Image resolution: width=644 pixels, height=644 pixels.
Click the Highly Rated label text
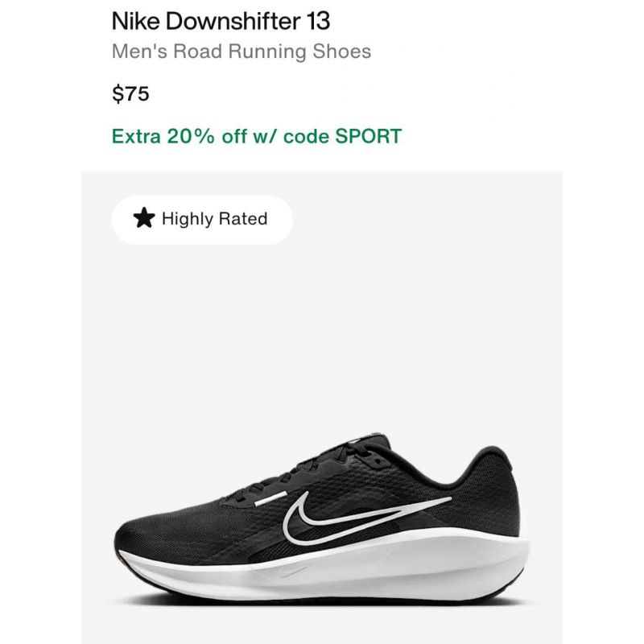point(215,219)
